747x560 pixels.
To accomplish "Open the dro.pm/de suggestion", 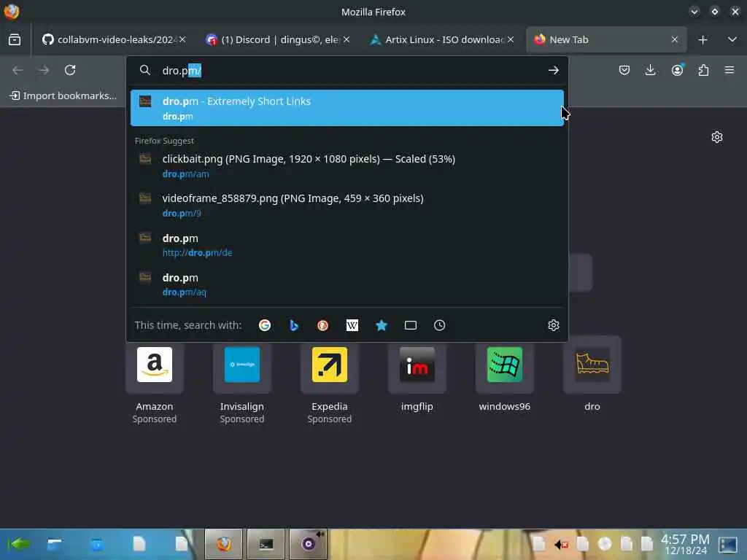I will click(347, 245).
